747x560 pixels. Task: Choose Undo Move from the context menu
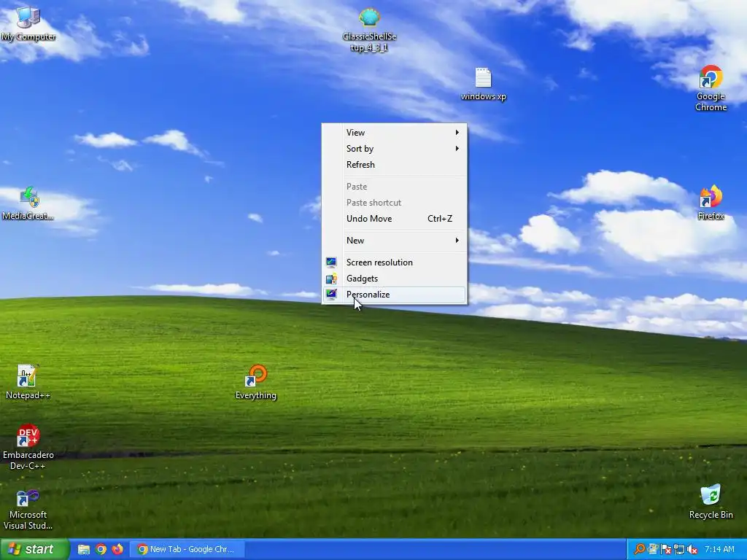point(394,219)
